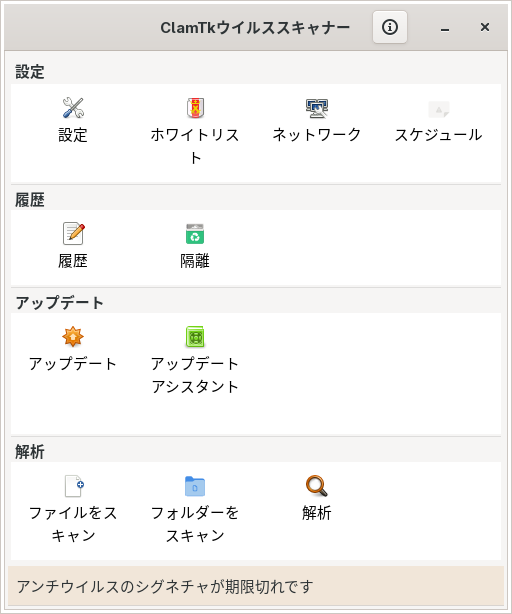Click the ファイルをスキャン document icon
512x614 pixels.
[x=74, y=486]
